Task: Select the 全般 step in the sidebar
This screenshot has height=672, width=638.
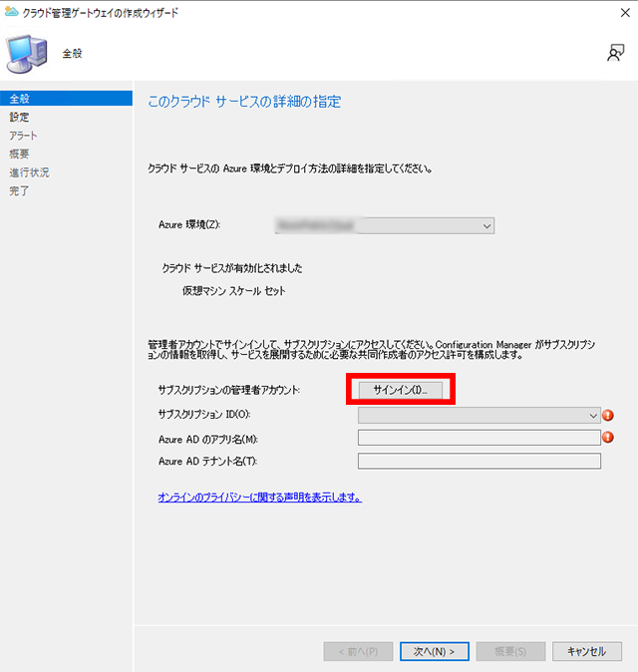Action: [20, 99]
